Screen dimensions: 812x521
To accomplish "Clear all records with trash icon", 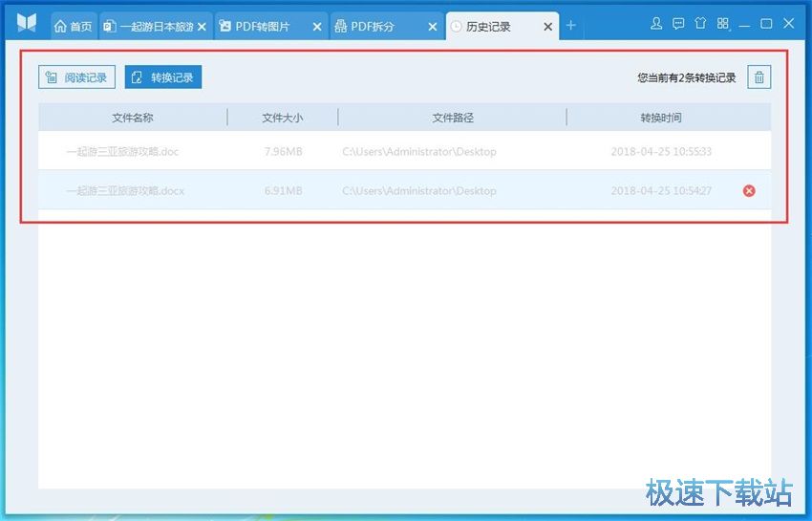I will click(759, 77).
